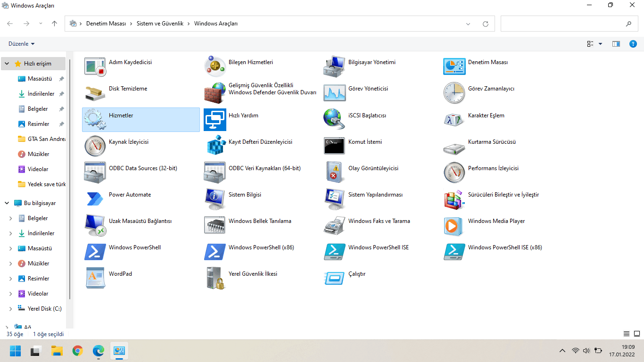Open recent locations dropdown arrow
This screenshot has width=644, height=362.
point(41,24)
